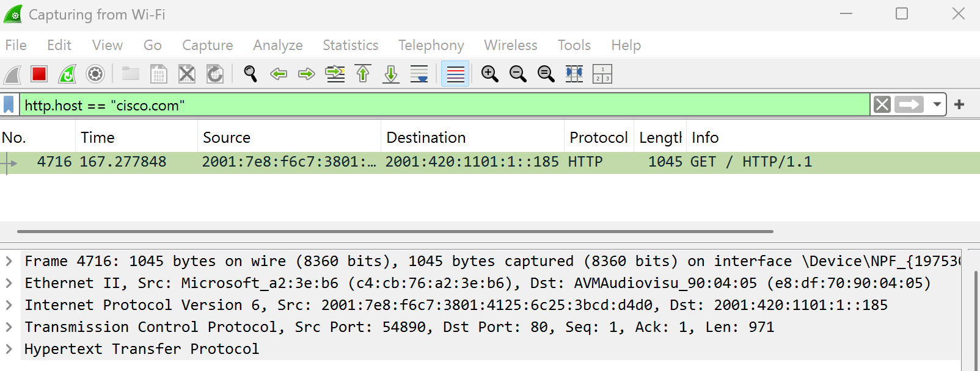Image resolution: width=980 pixels, height=371 pixels.
Task: Click the packet details vertical scrollbar
Action: tap(976, 320)
